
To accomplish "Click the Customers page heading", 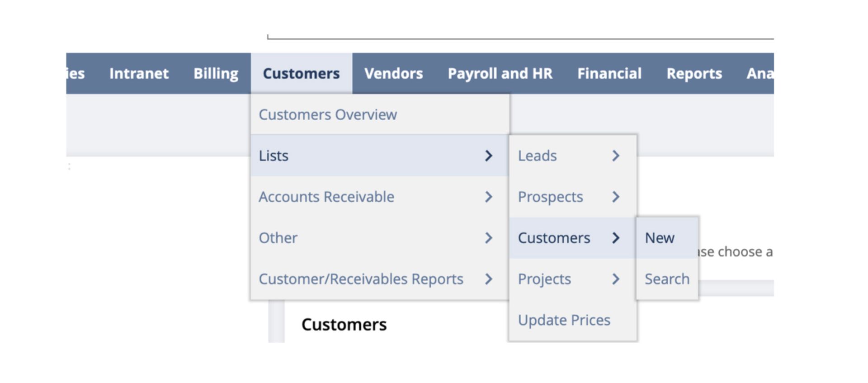I will [x=344, y=324].
